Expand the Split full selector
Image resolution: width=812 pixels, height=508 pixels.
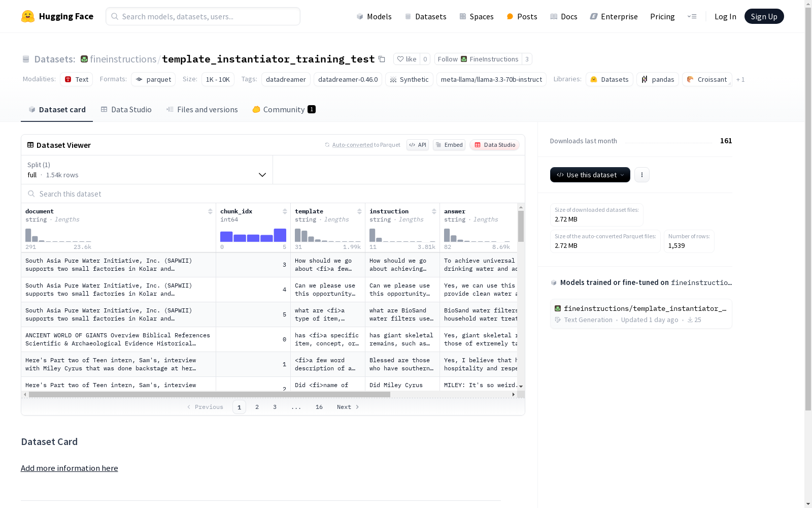[x=147, y=170]
